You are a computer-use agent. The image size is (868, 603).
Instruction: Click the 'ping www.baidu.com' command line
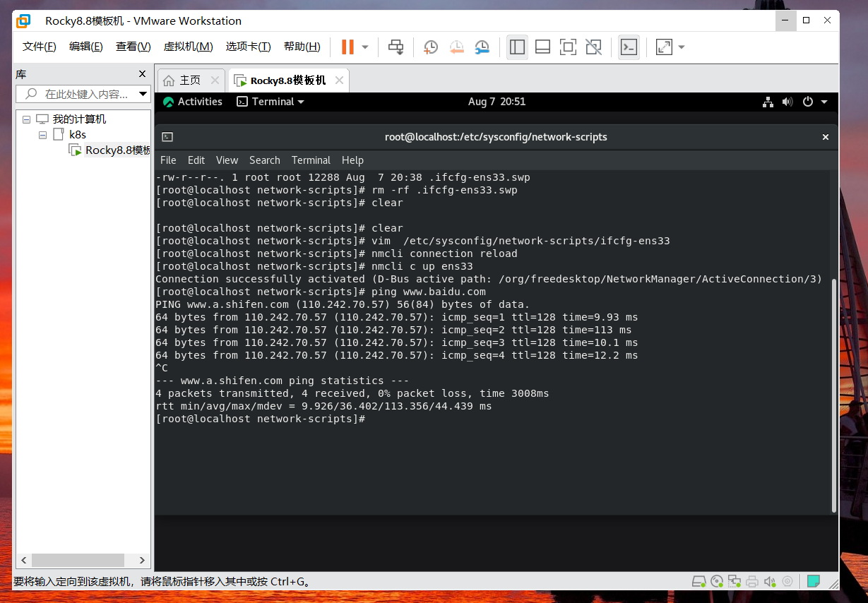point(321,292)
